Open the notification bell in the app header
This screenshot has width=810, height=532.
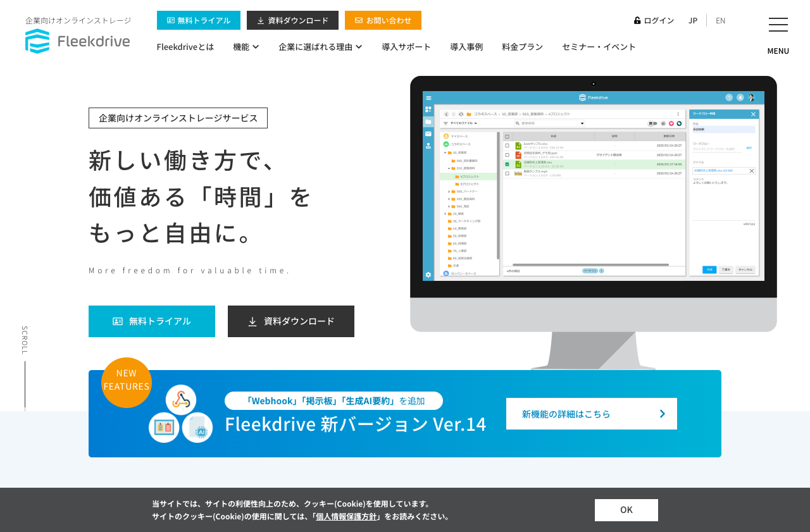pos(740,97)
